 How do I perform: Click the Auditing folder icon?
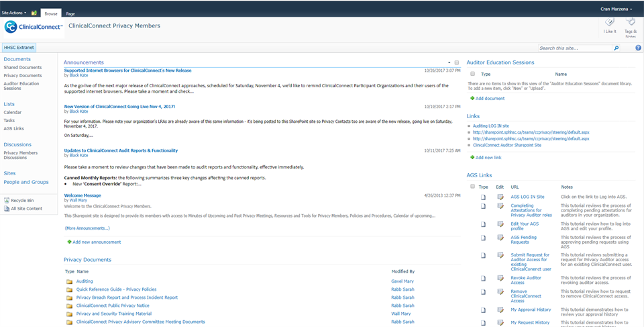click(x=69, y=282)
